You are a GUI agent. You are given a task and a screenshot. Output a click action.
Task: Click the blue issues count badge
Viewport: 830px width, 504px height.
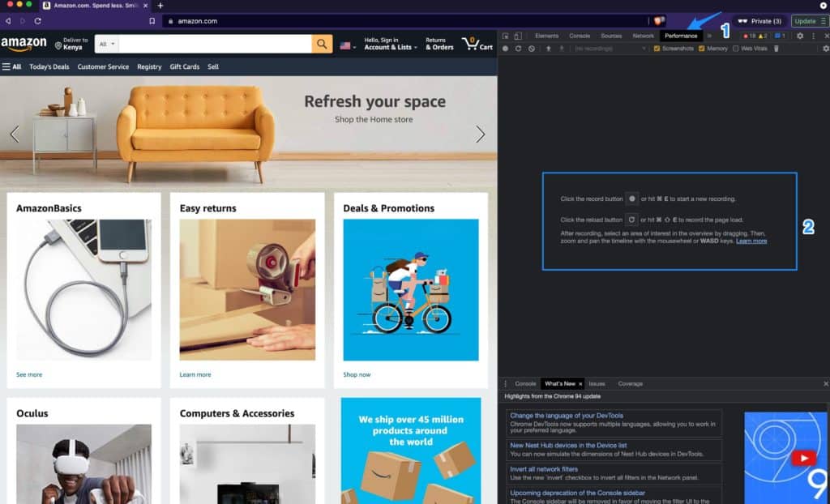pos(780,36)
